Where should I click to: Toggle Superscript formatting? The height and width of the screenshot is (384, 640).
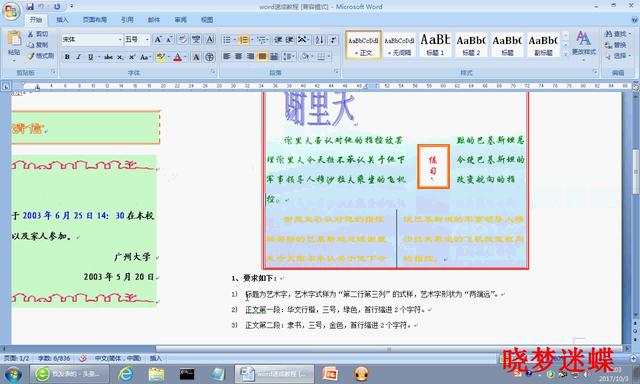pos(132,57)
